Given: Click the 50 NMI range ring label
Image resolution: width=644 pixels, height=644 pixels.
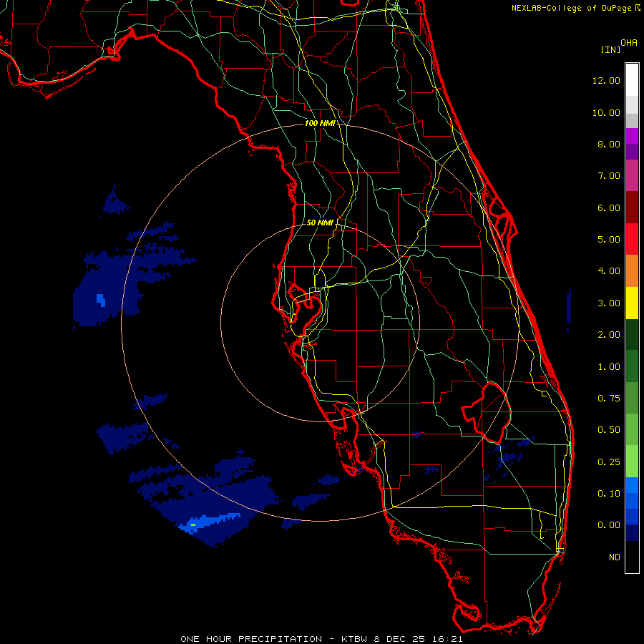Looking at the screenshot, I should pos(320,223).
